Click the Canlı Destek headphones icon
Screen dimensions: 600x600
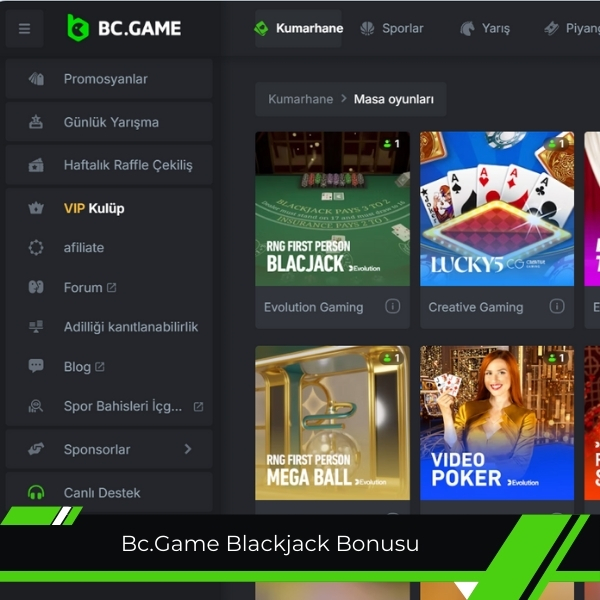click(x=36, y=492)
